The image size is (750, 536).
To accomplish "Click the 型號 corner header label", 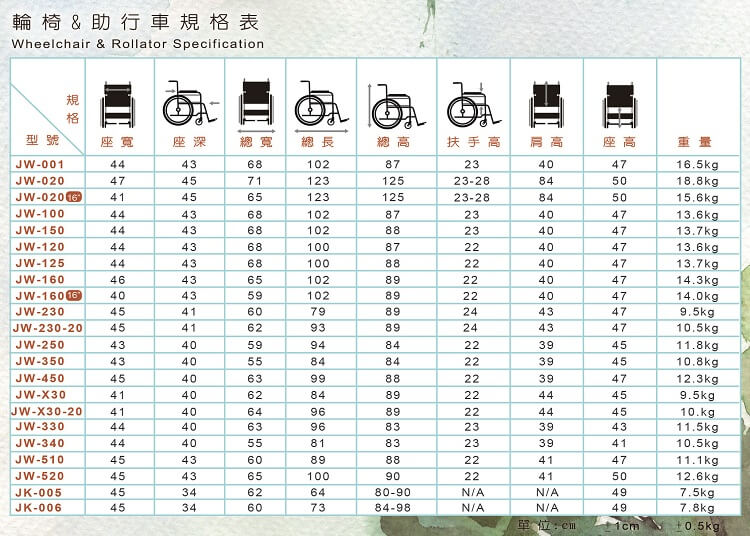I will [x=42, y=140].
